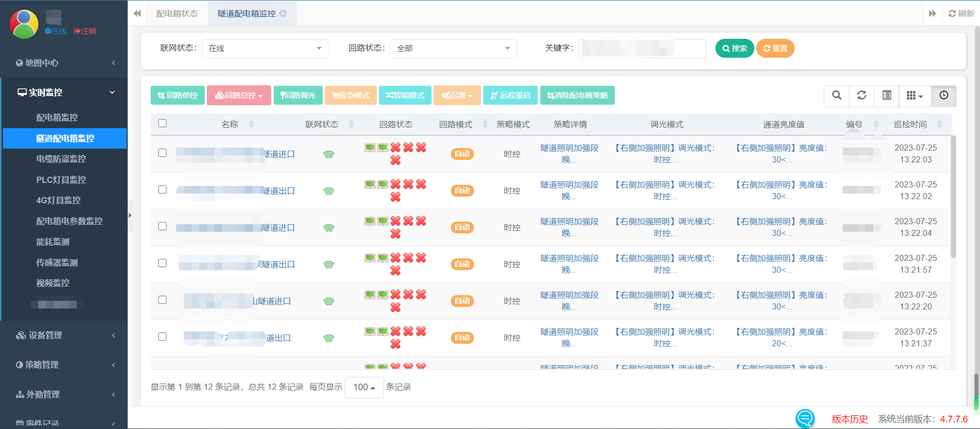Switch to the 配电箱状态 tab
The height and width of the screenshot is (429, 980).
(x=177, y=14)
